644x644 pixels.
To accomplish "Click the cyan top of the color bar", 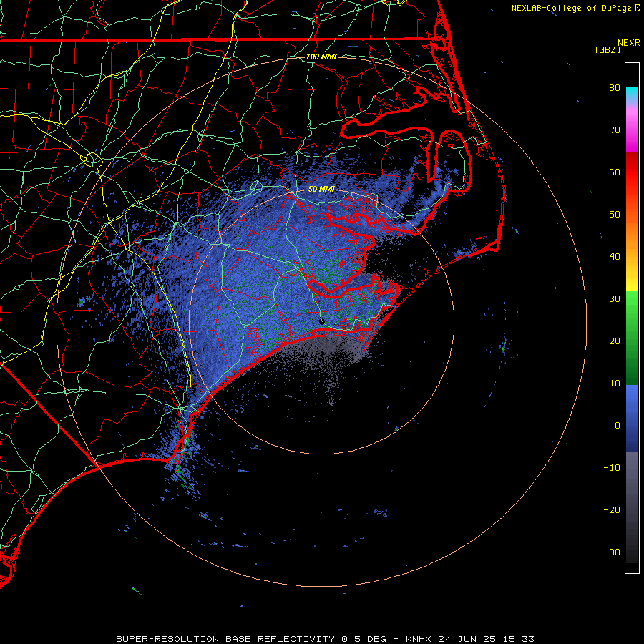I will [632, 94].
